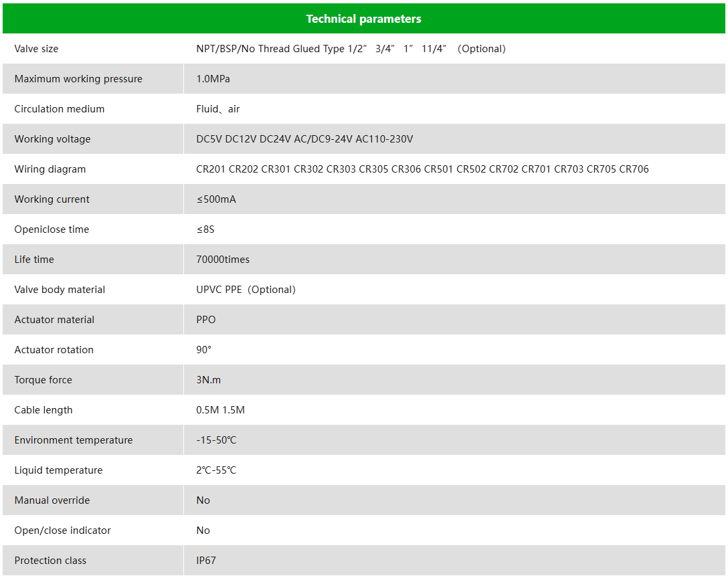
Task: Click the Working voltage values cell
Action: (x=304, y=139)
